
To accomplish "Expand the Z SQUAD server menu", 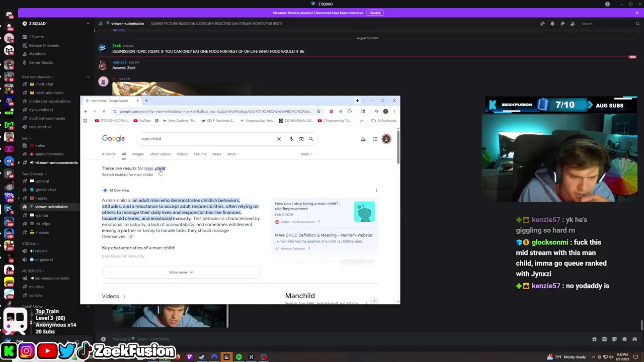I will coord(88,24).
